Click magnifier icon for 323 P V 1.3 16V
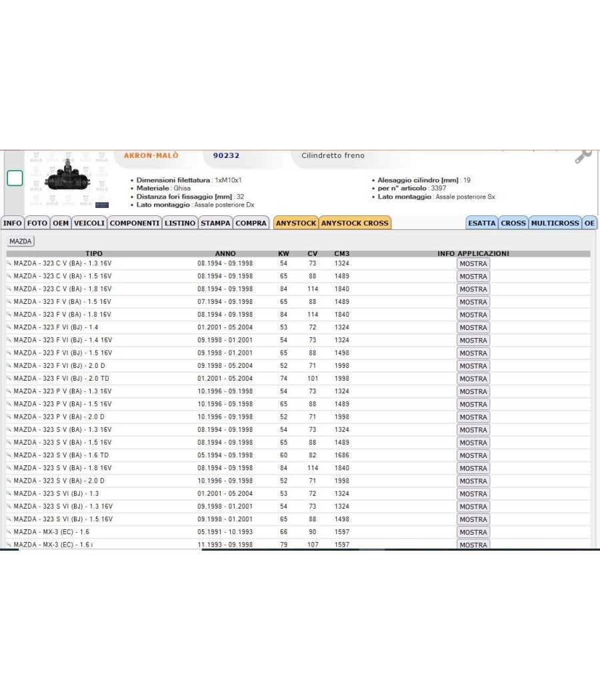 coord(9,391)
